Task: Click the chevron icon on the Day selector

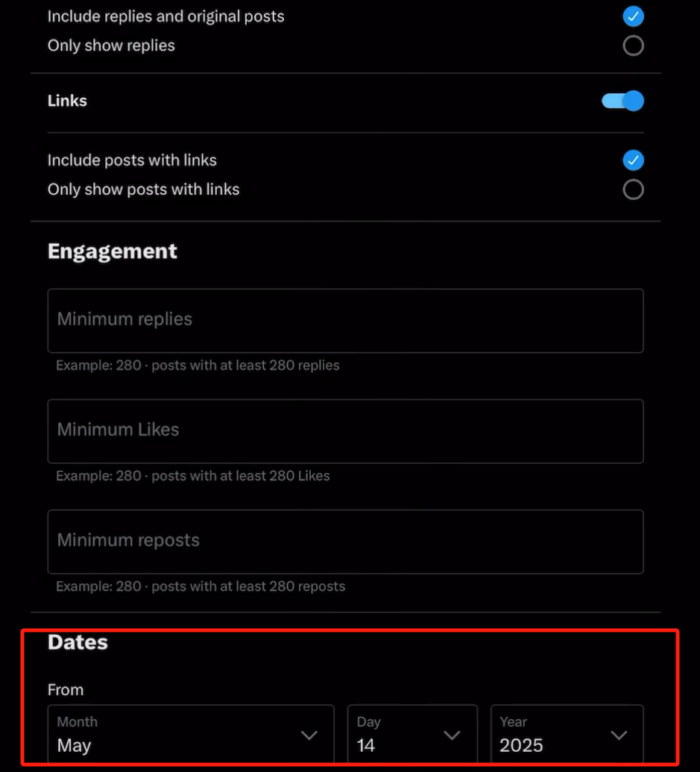Action: coord(452,735)
